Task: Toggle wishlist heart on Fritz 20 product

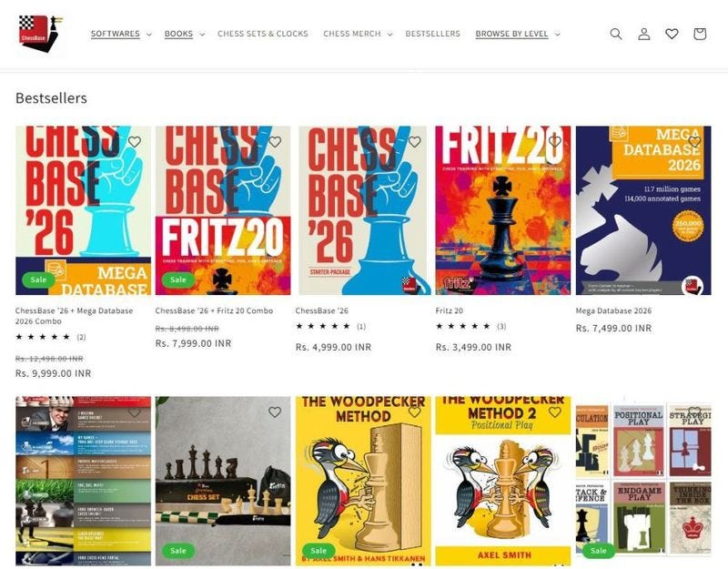Action: (x=555, y=141)
